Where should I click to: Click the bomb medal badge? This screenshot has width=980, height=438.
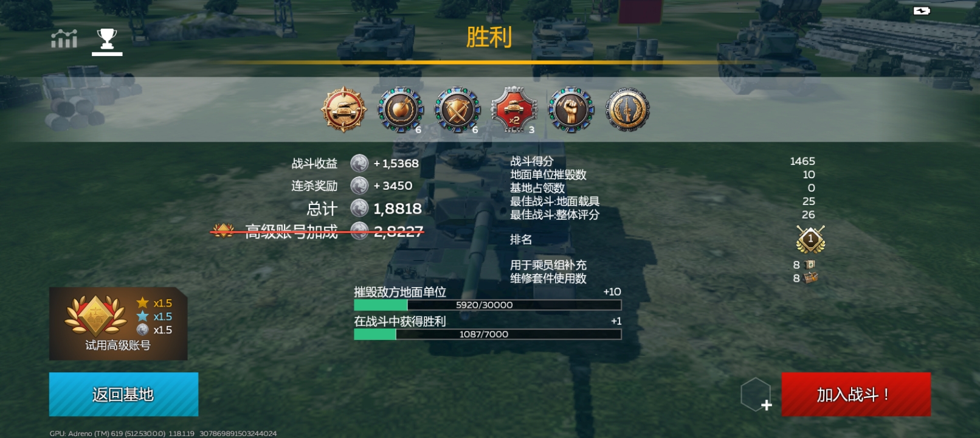point(400,109)
